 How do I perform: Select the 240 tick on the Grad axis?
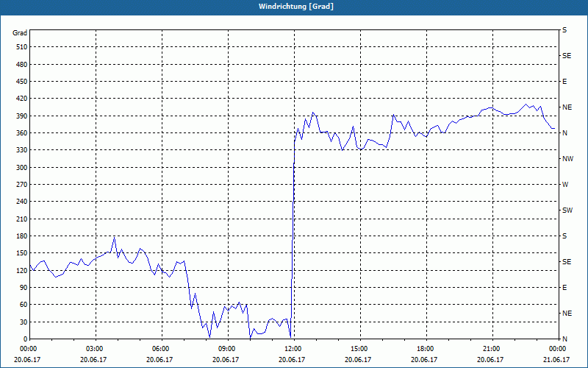[x=22, y=202]
